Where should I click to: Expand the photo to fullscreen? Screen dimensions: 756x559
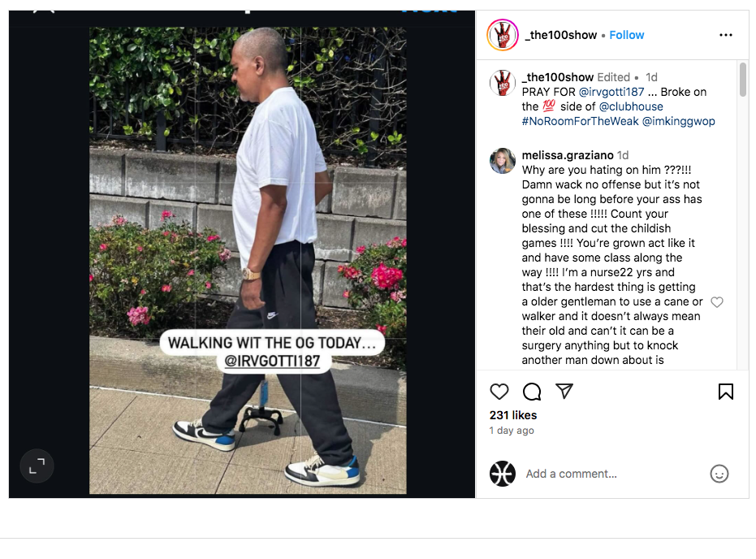pyautogui.click(x=37, y=466)
